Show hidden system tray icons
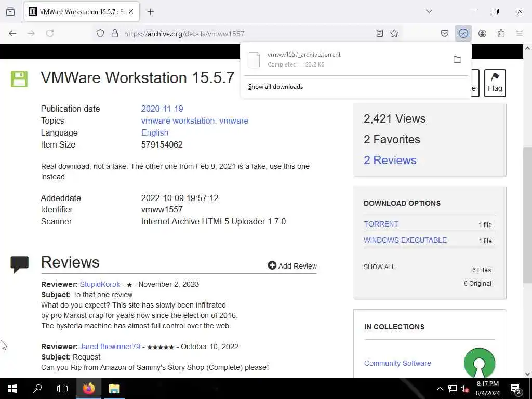The width and height of the screenshot is (532, 399). click(440, 389)
